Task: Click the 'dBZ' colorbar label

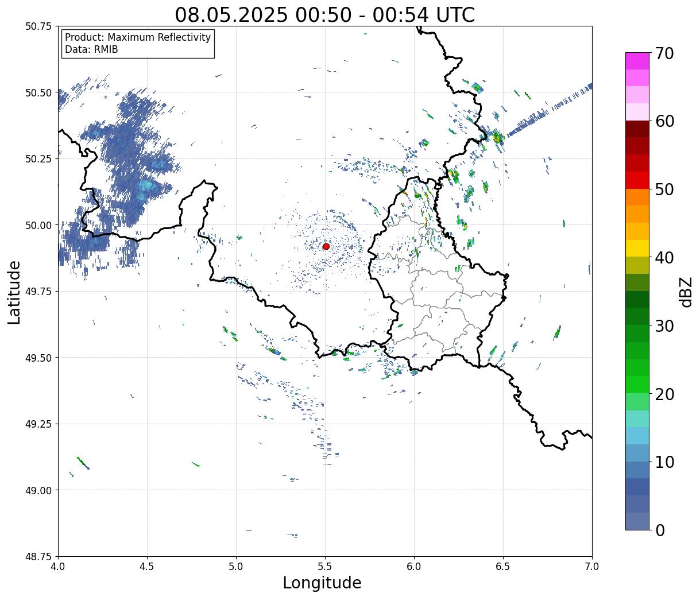Action: pos(686,292)
